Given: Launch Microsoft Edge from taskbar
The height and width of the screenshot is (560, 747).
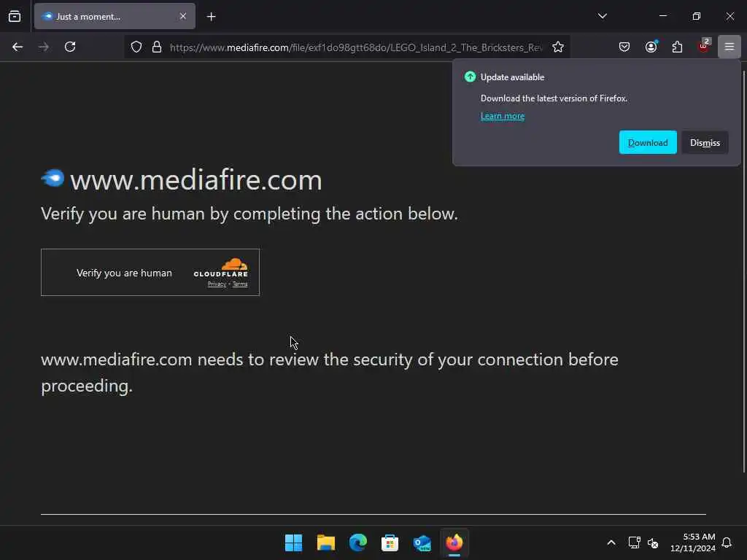Looking at the screenshot, I should pyautogui.click(x=357, y=542).
